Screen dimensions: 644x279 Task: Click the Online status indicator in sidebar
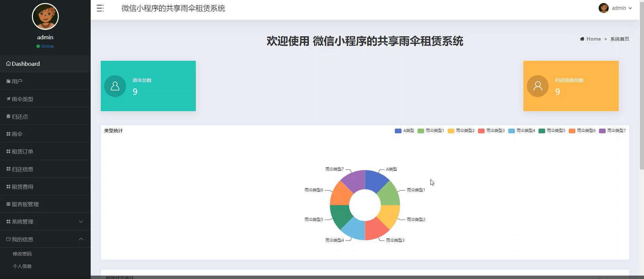pos(45,46)
